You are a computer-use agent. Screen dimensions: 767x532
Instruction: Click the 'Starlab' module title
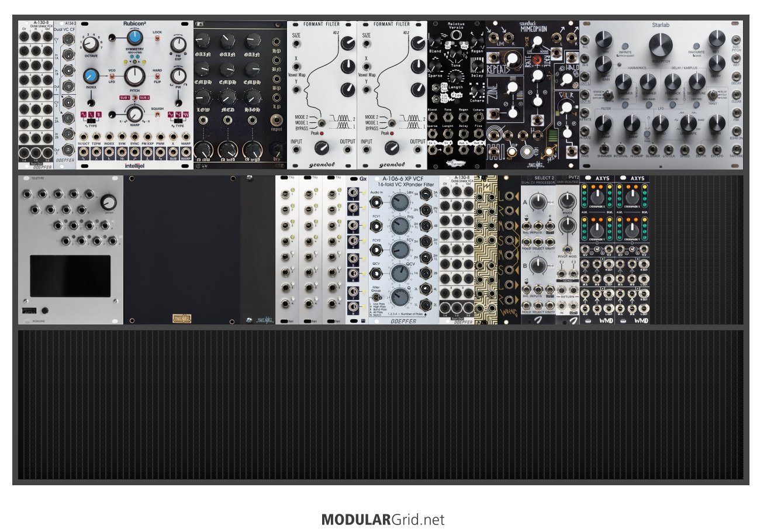point(661,25)
